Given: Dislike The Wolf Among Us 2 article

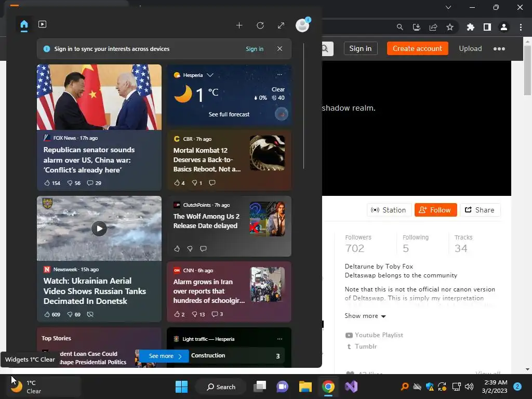Looking at the screenshot, I should coord(190,249).
